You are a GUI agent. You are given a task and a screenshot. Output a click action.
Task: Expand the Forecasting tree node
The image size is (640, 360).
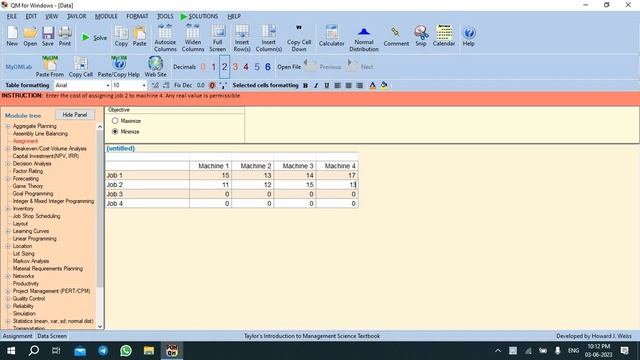click(x=8, y=179)
